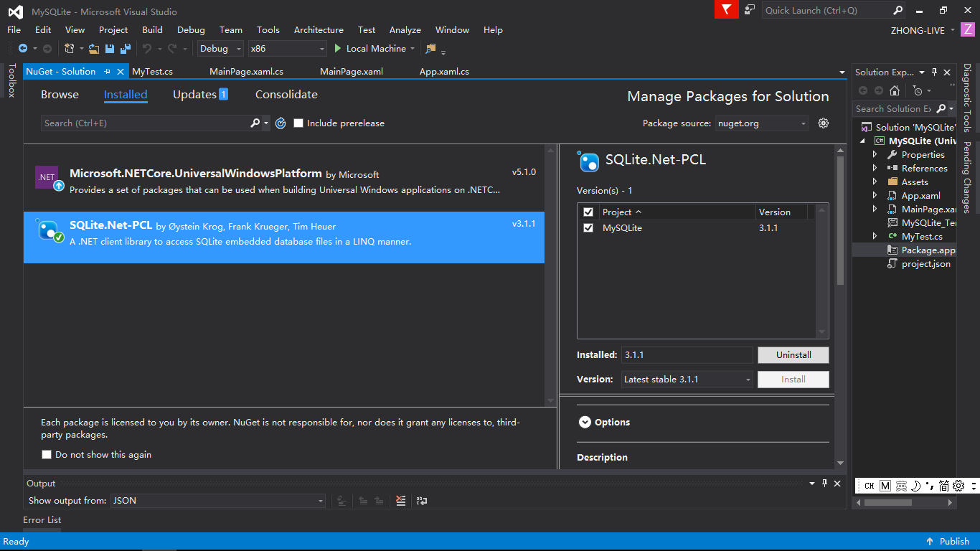Open the Debug configuration dropdown
The height and width of the screenshot is (551, 980).
point(221,49)
